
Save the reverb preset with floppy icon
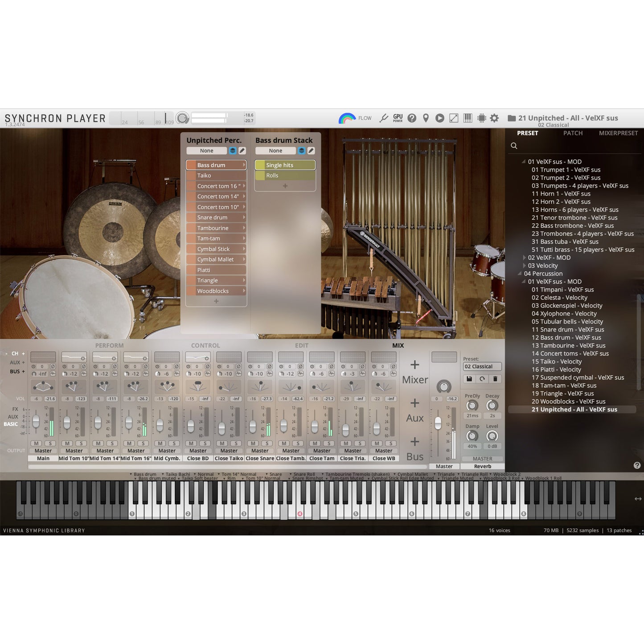tap(469, 379)
